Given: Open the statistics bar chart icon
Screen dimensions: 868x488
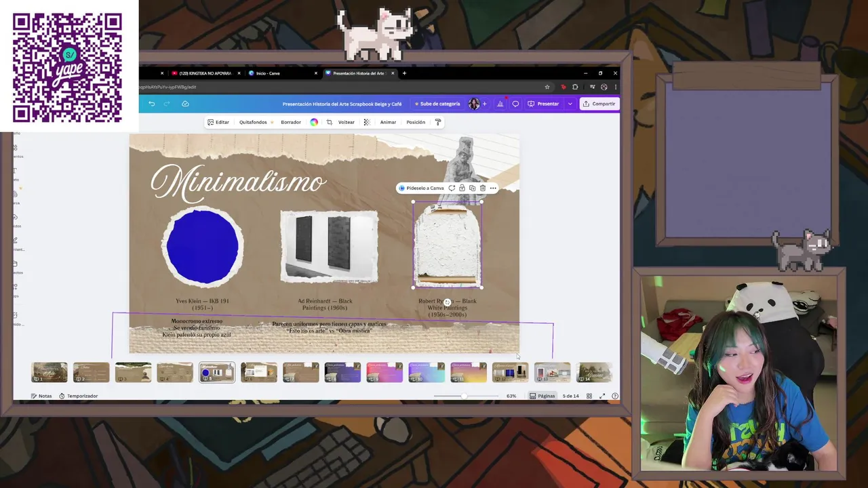Looking at the screenshot, I should [500, 104].
